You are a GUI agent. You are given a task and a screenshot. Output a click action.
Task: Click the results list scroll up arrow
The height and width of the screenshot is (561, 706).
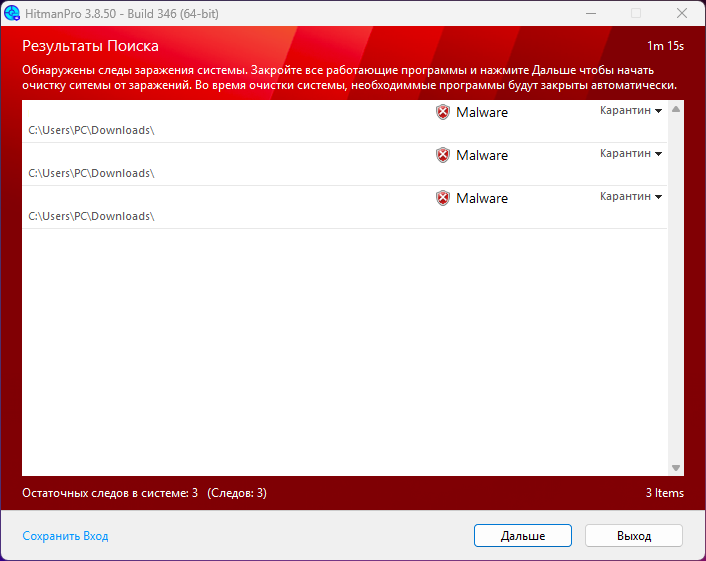676,109
